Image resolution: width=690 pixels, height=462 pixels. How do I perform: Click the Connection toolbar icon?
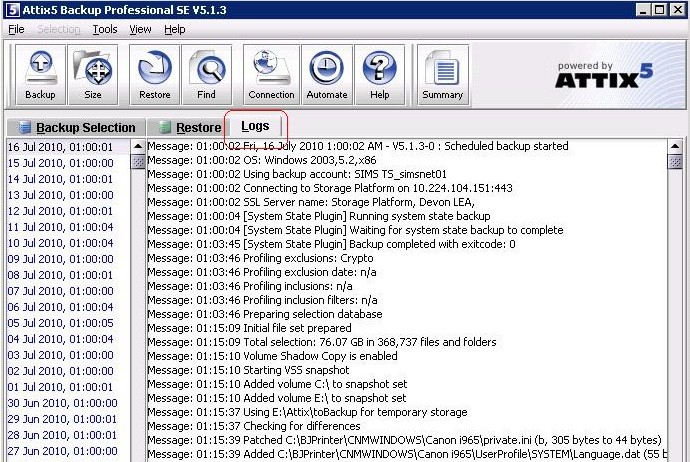(271, 75)
